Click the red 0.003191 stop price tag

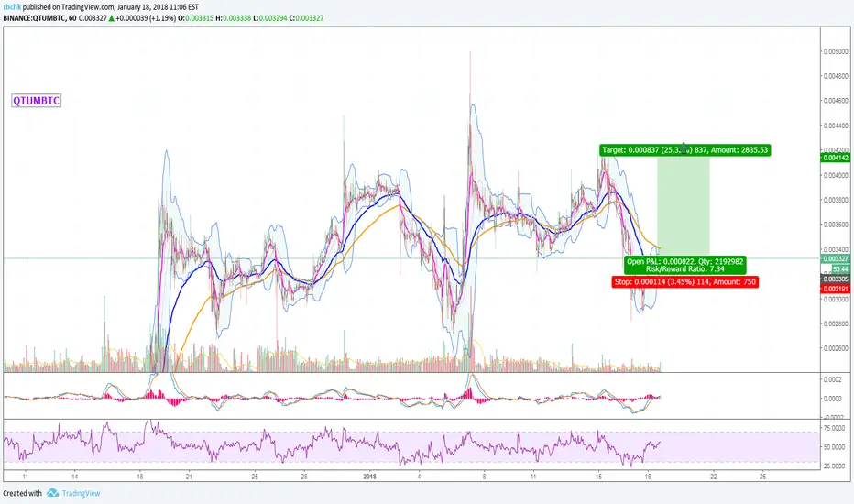coord(836,289)
